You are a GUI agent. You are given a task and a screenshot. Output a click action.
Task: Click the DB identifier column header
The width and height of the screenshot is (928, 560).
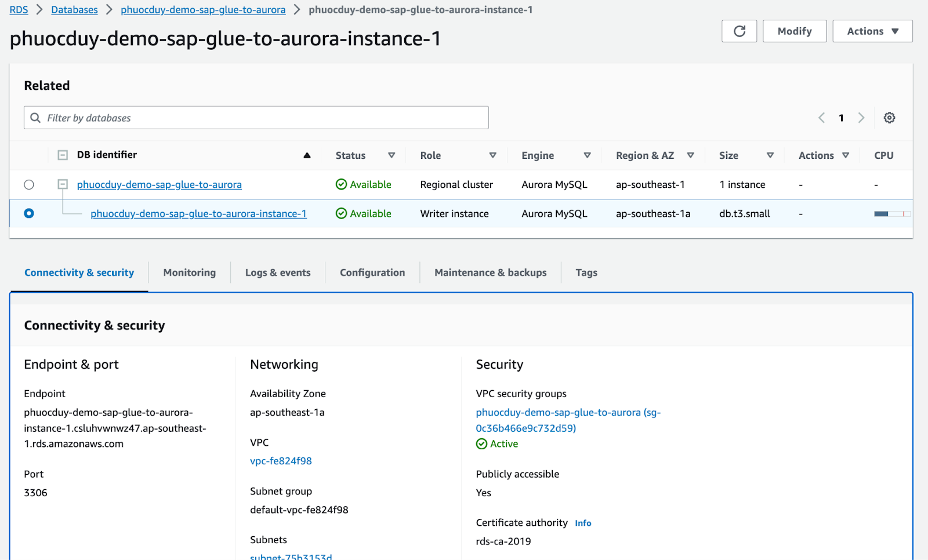click(x=107, y=155)
